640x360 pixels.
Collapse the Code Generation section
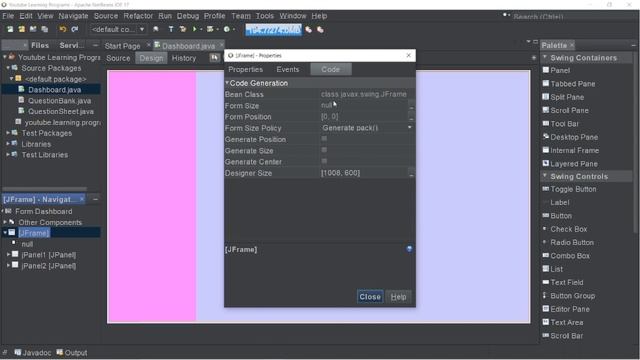(x=227, y=83)
